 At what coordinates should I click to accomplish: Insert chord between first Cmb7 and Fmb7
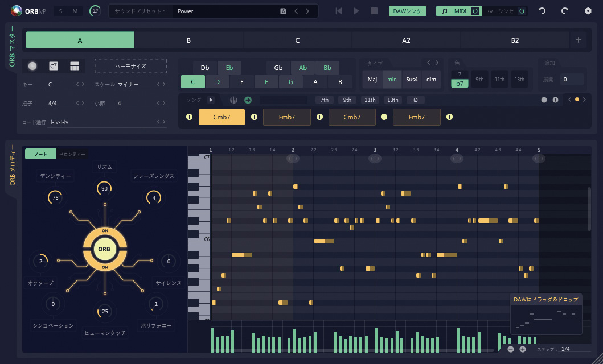254,117
